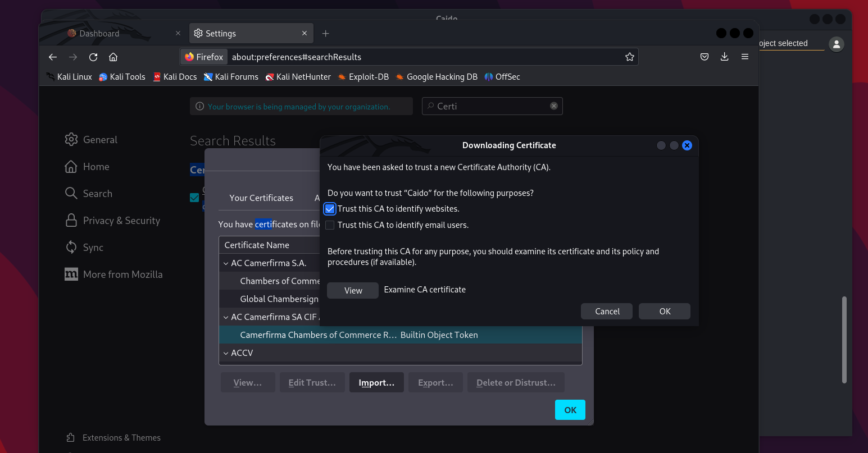Image resolution: width=868 pixels, height=453 pixels.
Task: Close the Settings tab
Action: click(305, 33)
